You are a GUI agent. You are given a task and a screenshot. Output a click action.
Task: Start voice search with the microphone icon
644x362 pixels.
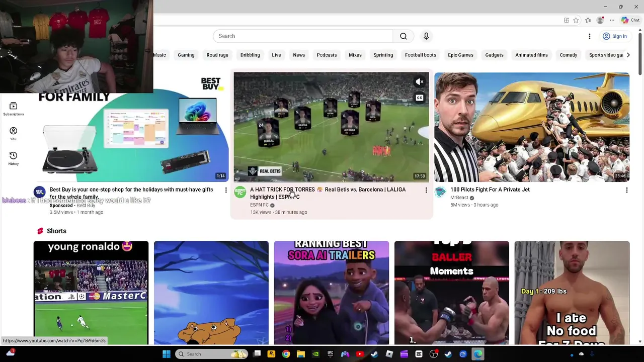point(426,36)
